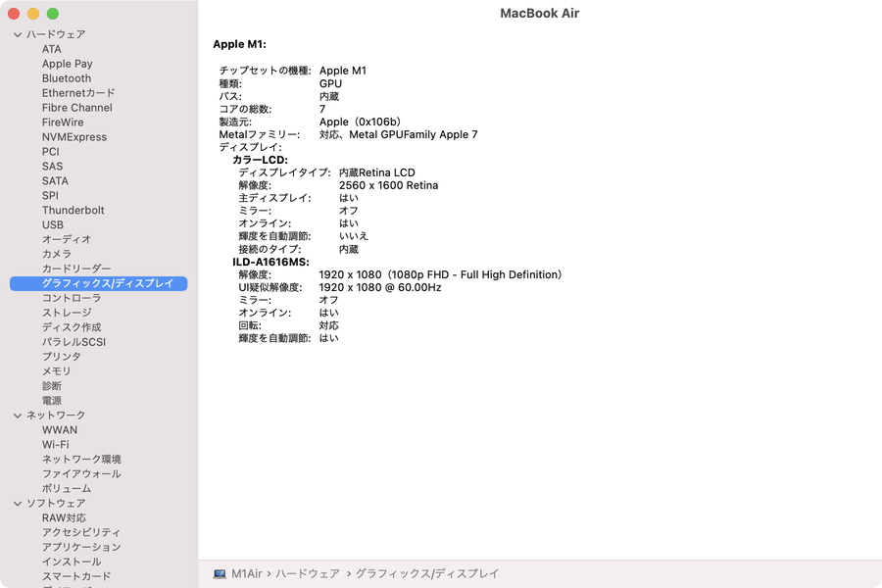Select メモリ in the sidebar
This screenshot has width=882, height=588.
pos(57,371)
